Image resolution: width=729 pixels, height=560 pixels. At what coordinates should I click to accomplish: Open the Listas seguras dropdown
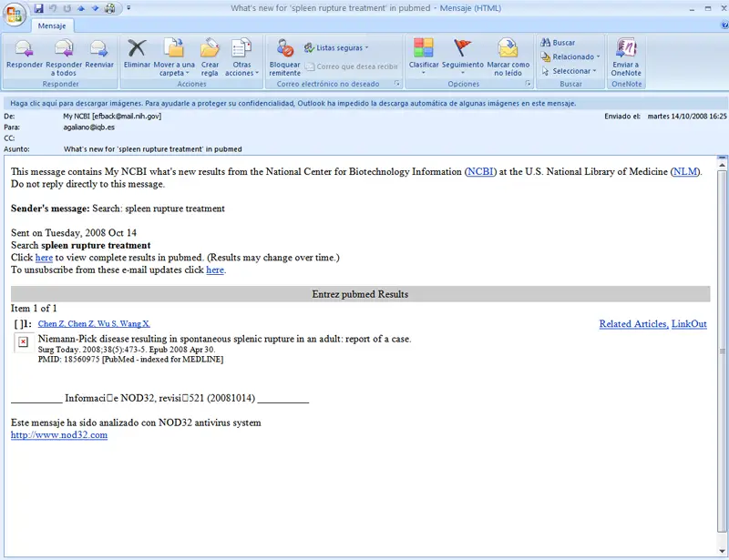coord(336,48)
